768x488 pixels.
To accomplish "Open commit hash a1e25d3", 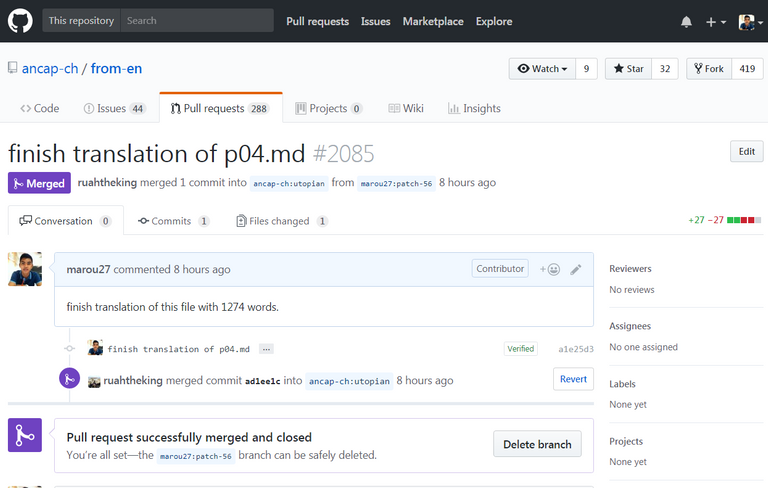I will [576, 349].
